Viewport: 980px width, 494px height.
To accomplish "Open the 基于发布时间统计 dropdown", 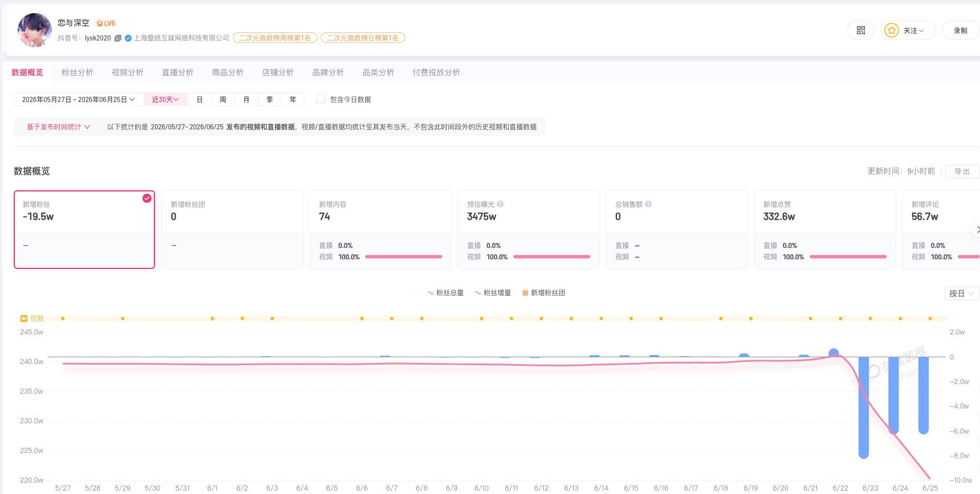I will pyautogui.click(x=58, y=126).
